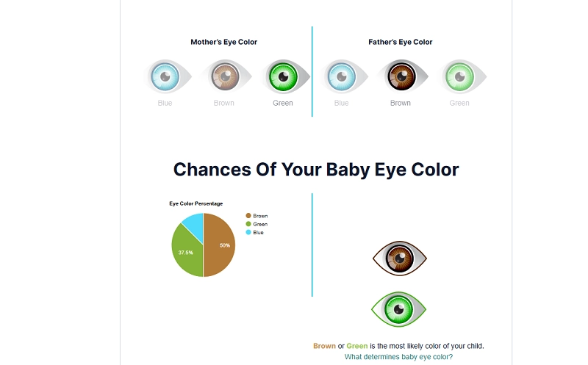Select father's green eye icon
Viewport: 588px width, 365px height.
pos(459,76)
